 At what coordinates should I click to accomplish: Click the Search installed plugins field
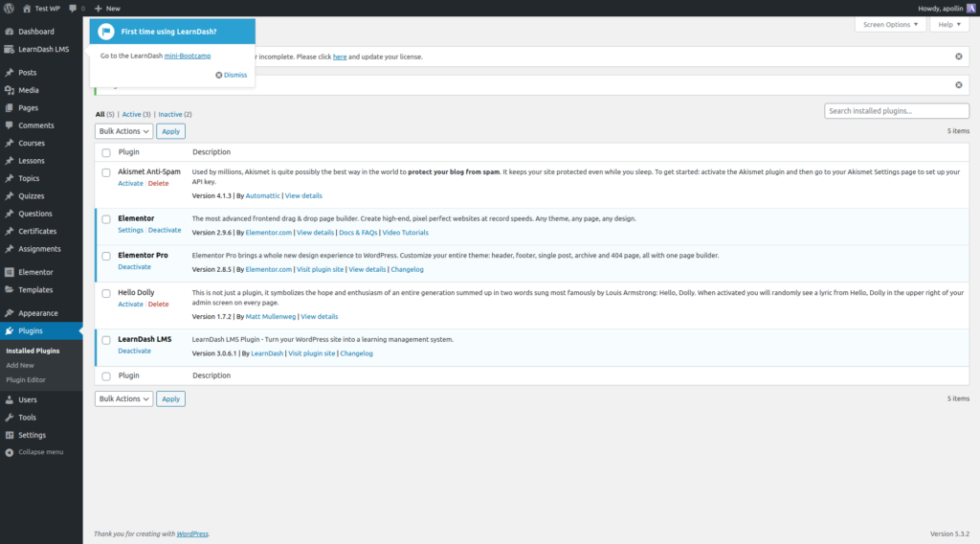(x=896, y=111)
